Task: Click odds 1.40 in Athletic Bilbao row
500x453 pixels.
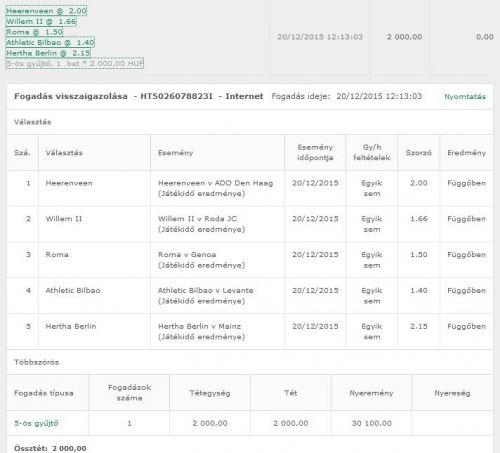Action: pyautogui.click(x=419, y=290)
